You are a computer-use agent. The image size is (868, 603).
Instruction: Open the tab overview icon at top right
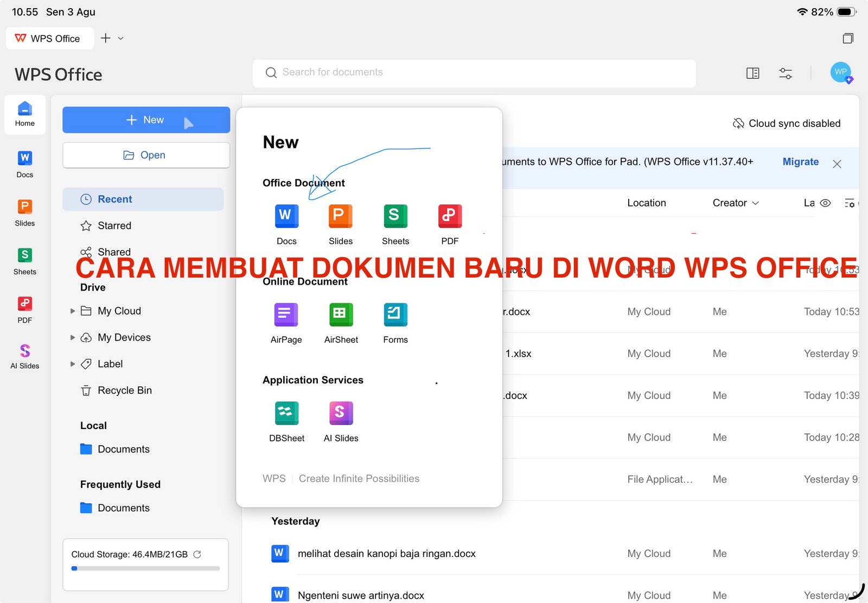point(848,38)
